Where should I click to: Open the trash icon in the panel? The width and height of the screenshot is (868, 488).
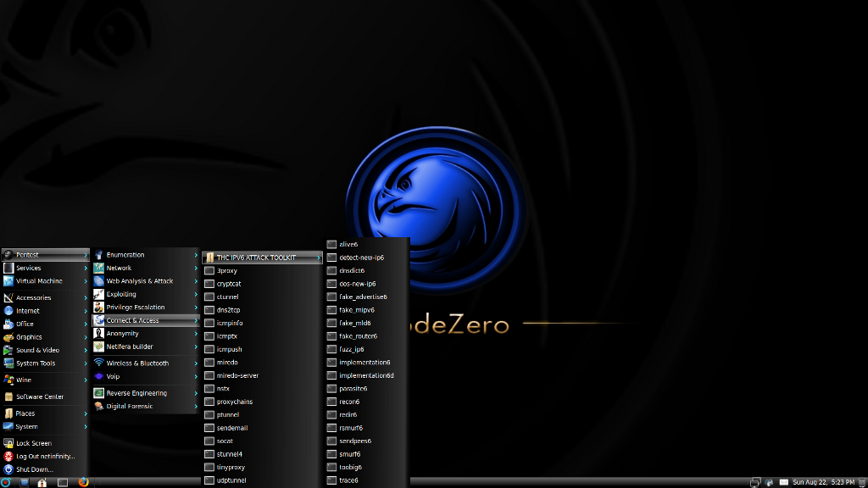(x=862, y=482)
